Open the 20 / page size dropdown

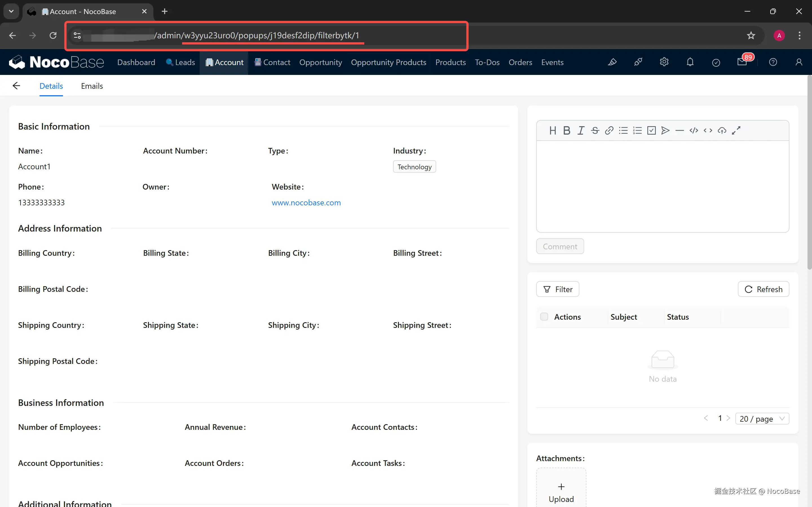pyautogui.click(x=762, y=419)
